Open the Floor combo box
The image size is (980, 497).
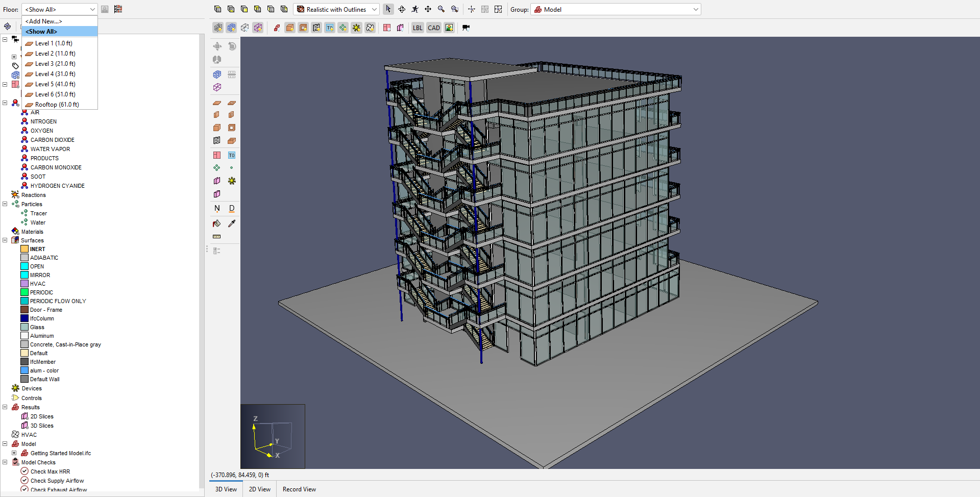[60, 9]
